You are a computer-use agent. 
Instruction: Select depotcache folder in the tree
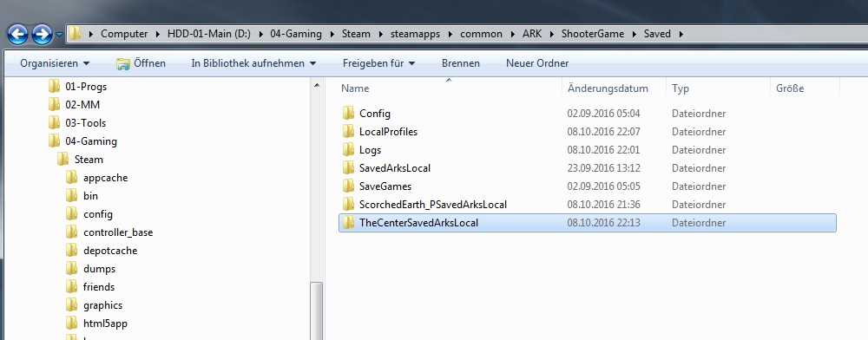[x=110, y=251]
